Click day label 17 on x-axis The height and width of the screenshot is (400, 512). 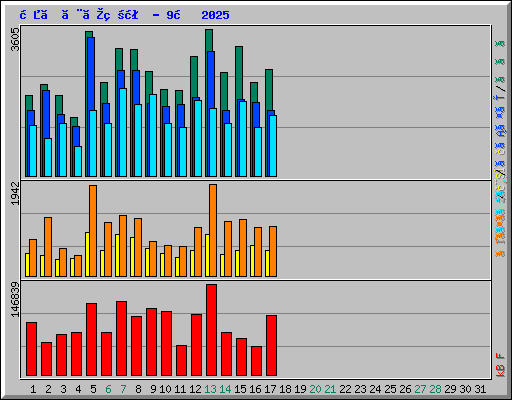pyautogui.click(x=270, y=389)
